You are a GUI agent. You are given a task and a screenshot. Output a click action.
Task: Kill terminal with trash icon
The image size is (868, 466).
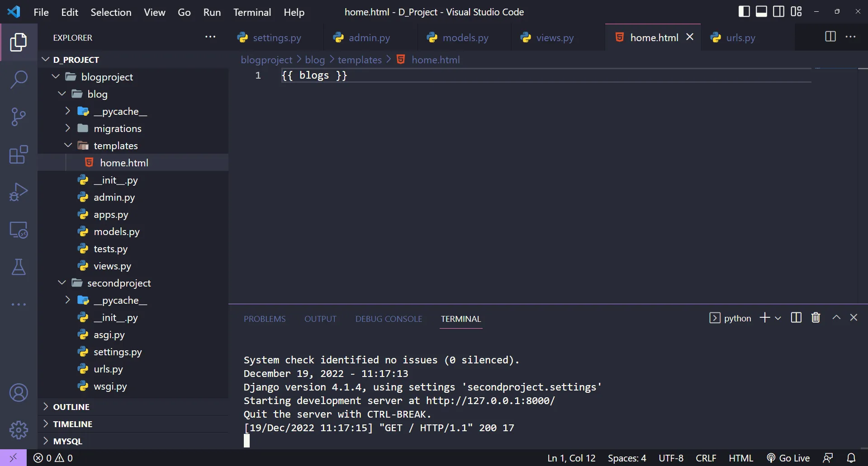pos(816,318)
